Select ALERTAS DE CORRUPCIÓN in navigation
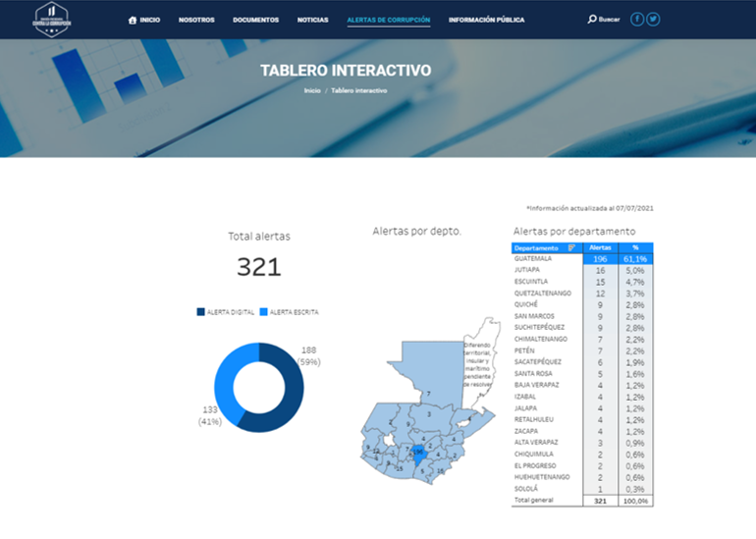This screenshot has width=756, height=539. [x=388, y=20]
